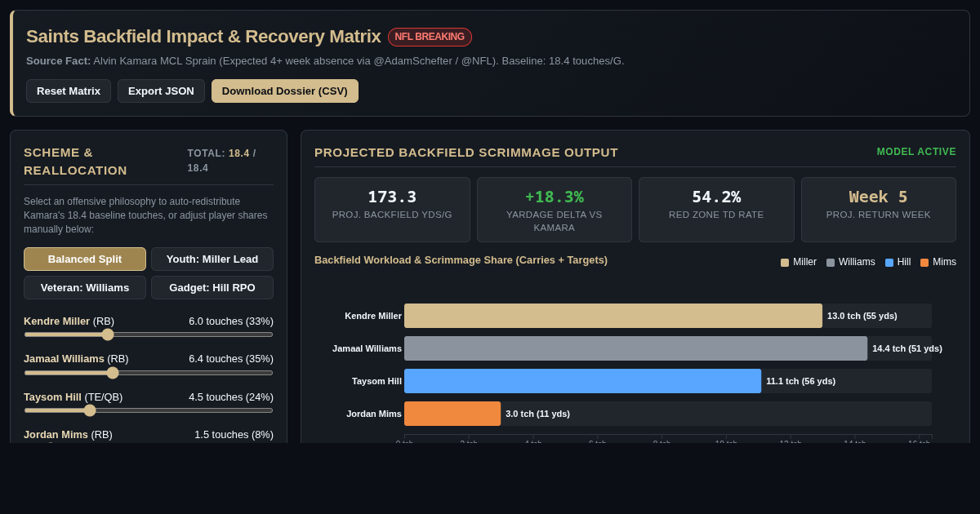Click the Williams legend color swatch
The height and width of the screenshot is (514, 980).
click(831, 263)
